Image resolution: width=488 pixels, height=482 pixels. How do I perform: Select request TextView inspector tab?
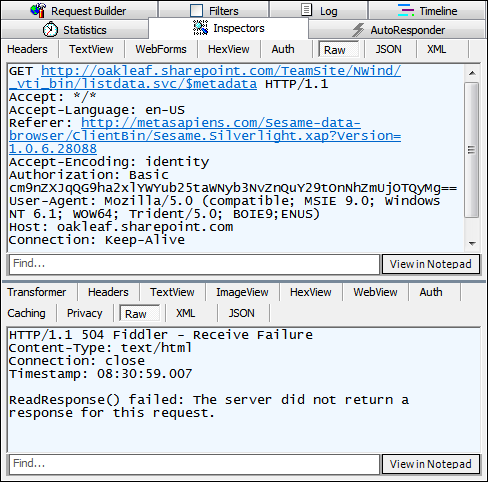point(91,49)
